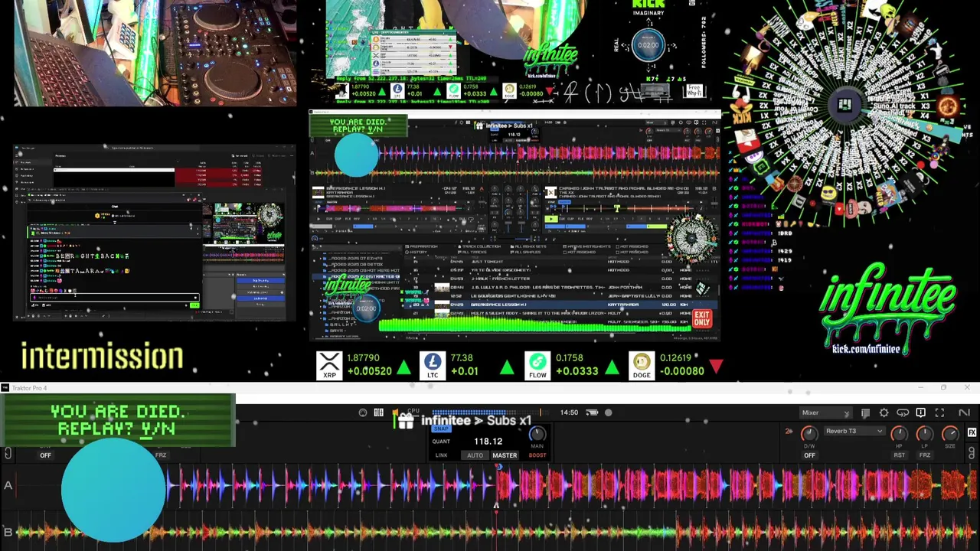Toggle SNAP in the master panel
The height and width of the screenshot is (551, 980).
tap(441, 429)
